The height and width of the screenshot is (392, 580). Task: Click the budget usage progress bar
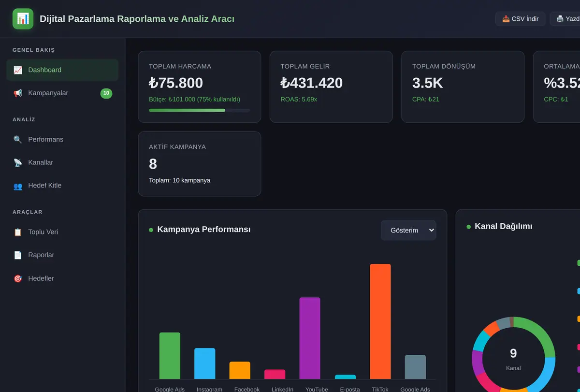point(200,110)
